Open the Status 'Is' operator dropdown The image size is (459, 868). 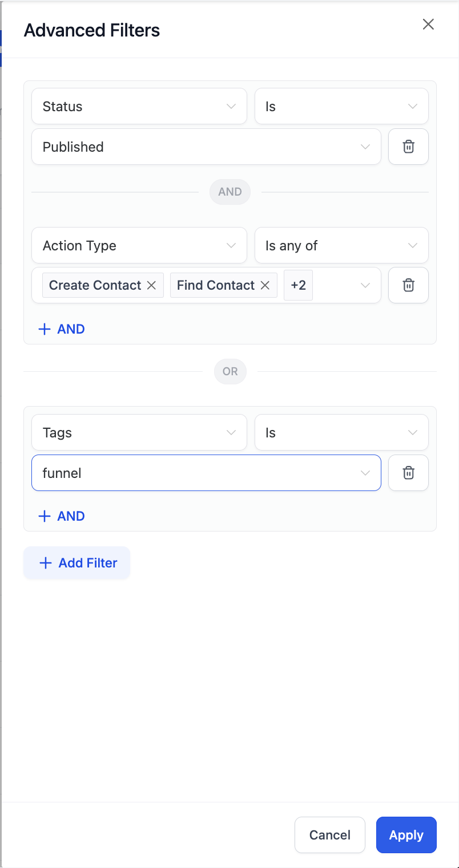pos(341,106)
